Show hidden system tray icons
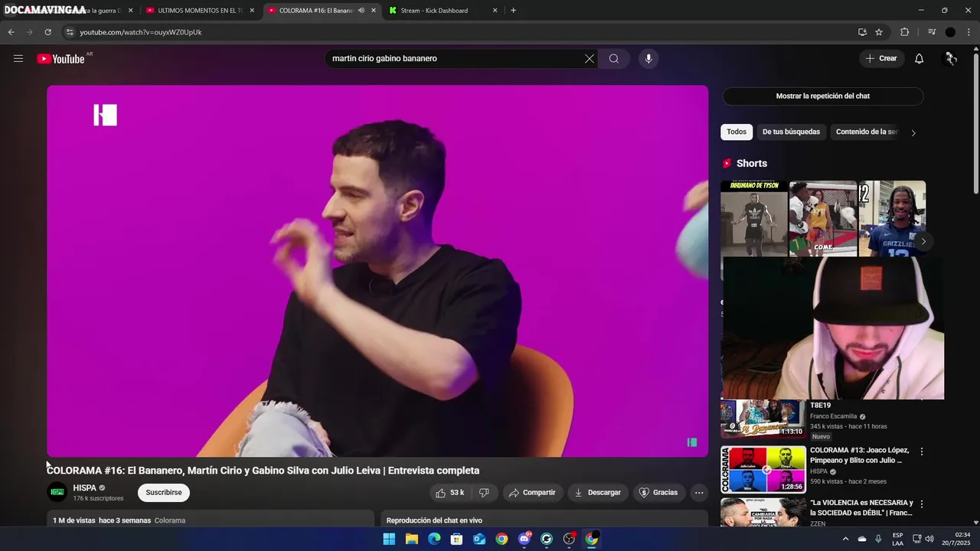Viewport: 980px width, 551px height. 845,539
